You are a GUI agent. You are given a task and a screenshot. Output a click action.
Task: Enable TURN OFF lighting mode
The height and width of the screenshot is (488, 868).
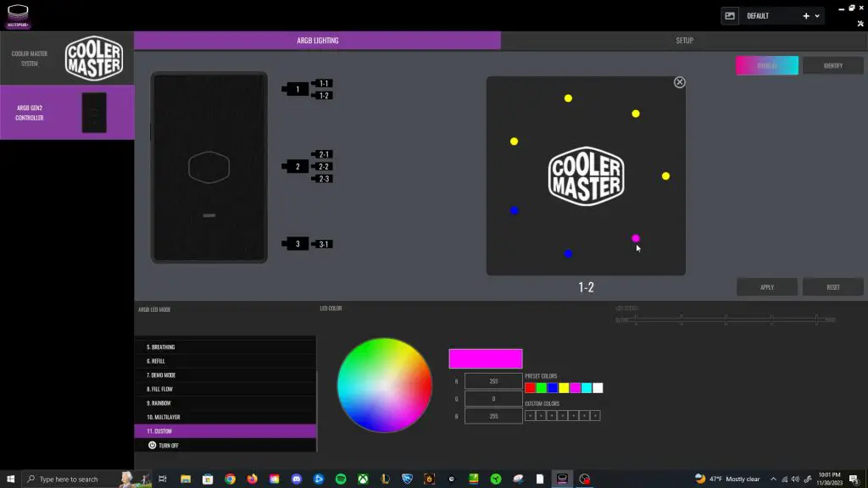[x=225, y=445]
